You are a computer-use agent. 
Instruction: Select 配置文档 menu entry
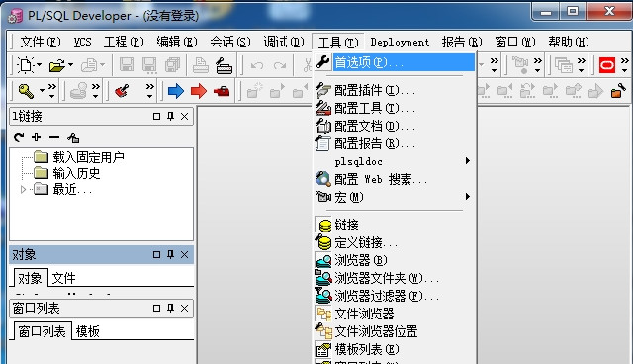[395, 126]
